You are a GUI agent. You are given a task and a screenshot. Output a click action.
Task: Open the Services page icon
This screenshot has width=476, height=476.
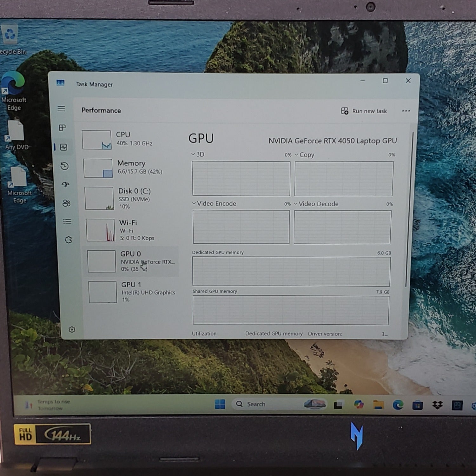68,240
